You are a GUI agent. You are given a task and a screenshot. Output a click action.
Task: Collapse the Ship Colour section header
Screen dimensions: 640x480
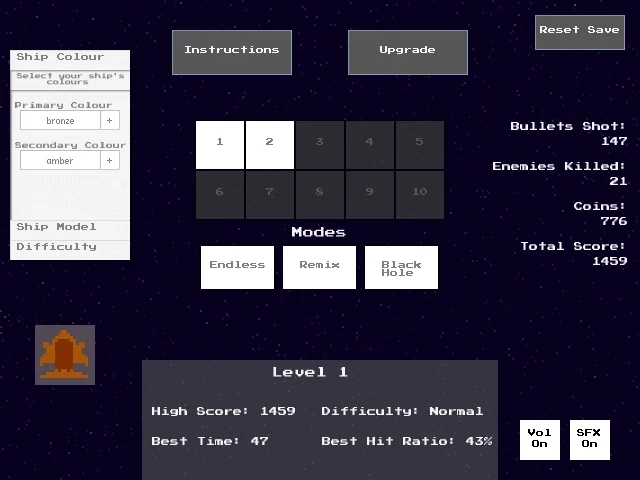pos(70,58)
